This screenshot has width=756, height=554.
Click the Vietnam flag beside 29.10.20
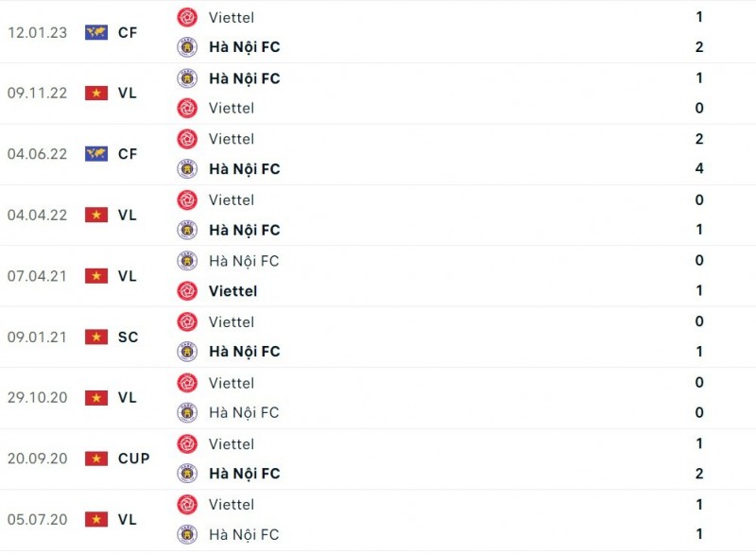[x=96, y=398]
